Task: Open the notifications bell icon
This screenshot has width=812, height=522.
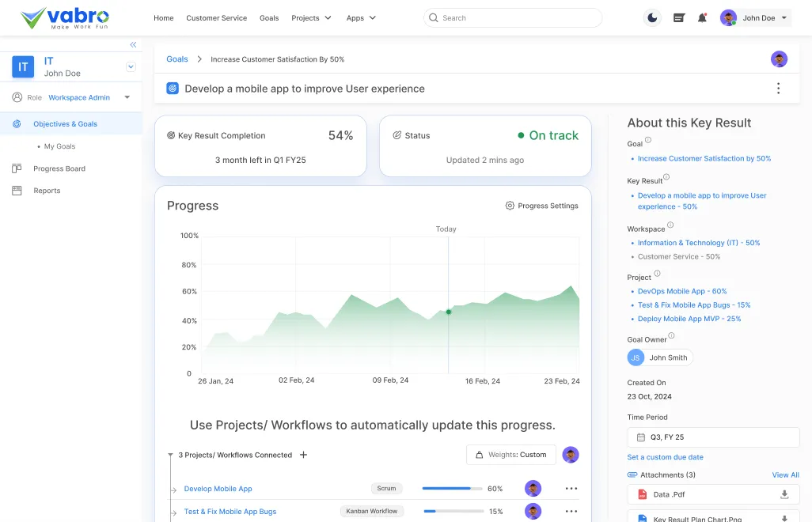Action: 702,17
